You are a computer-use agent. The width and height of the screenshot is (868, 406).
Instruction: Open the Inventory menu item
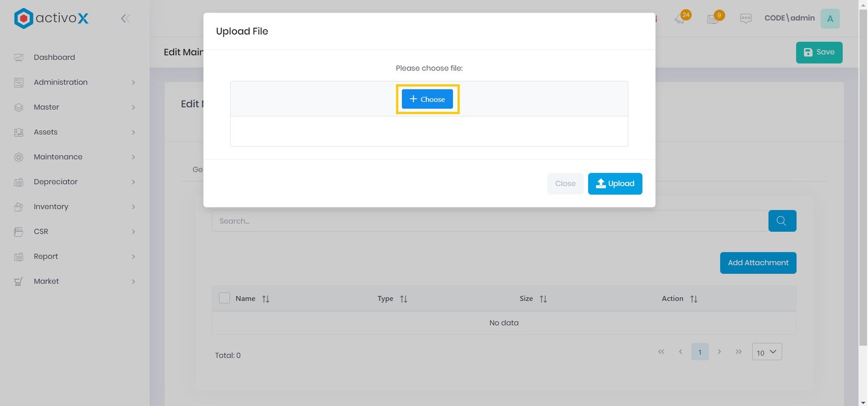click(x=51, y=207)
